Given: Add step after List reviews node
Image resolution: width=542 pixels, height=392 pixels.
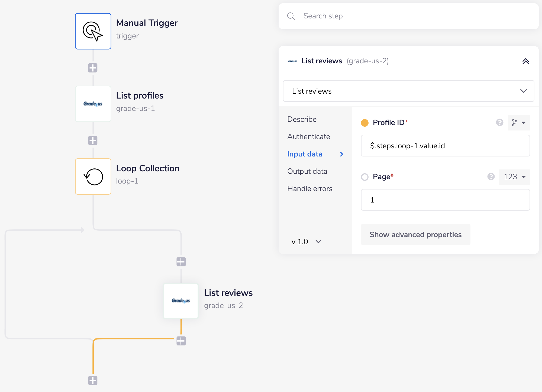Looking at the screenshot, I should pos(181,341).
